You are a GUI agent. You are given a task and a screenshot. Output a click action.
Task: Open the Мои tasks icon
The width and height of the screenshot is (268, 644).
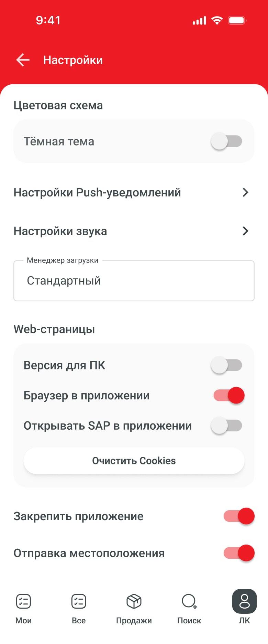click(23, 601)
